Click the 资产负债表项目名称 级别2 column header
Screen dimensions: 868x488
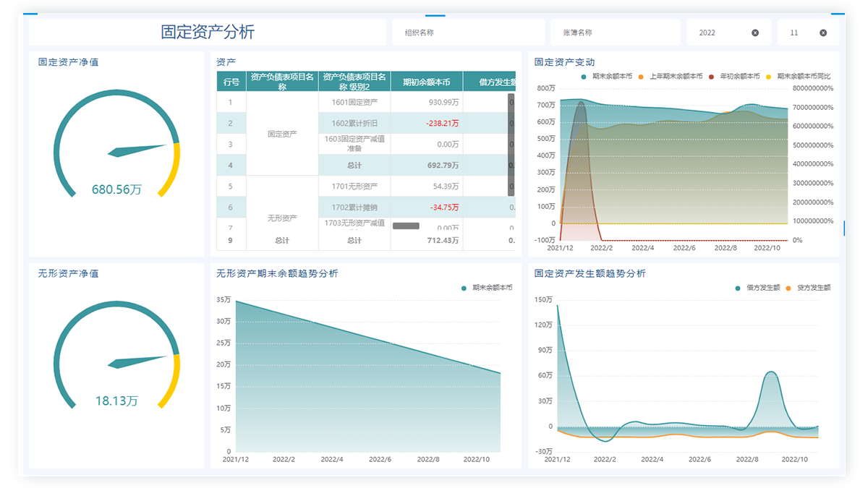click(x=354, y=82)
